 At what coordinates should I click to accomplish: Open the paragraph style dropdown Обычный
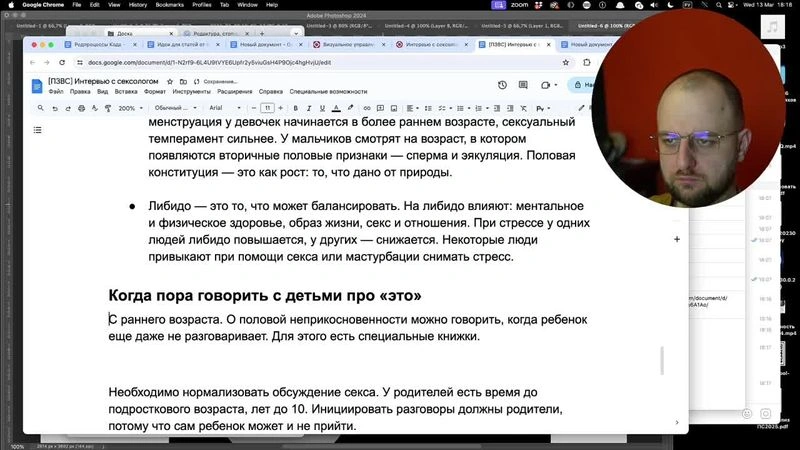[x=176, y=108]
